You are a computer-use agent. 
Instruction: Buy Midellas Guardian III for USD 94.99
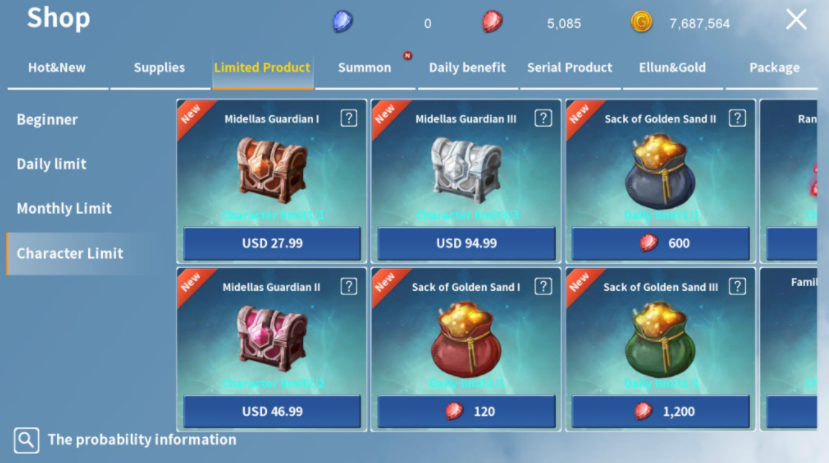coord(466,243)
